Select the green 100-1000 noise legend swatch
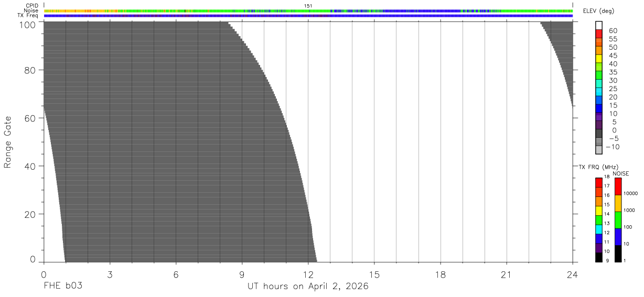This screenshot has width=644, height=297. coord(618,220)
